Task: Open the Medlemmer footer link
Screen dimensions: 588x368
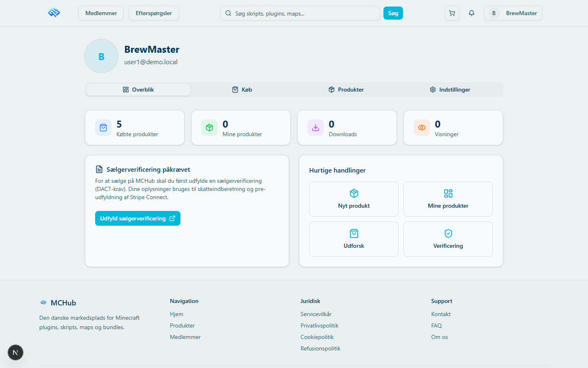Action: click(185, 337)
